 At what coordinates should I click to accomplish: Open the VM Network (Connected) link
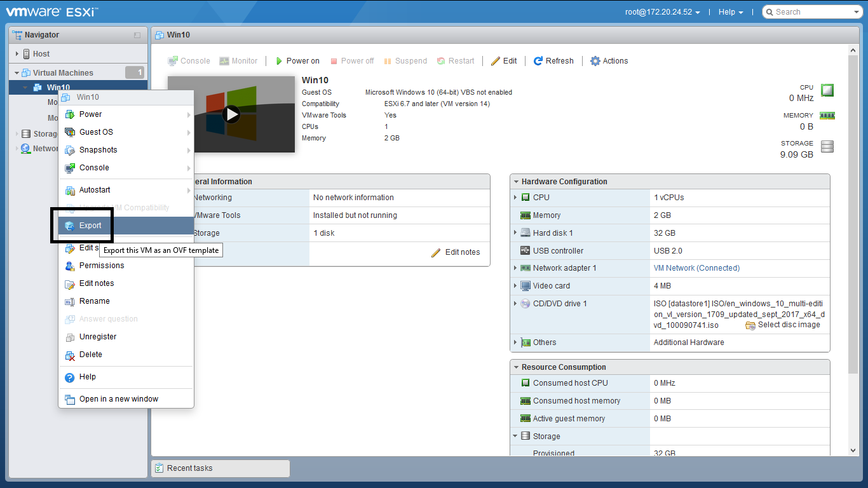(x=696, y=268)
